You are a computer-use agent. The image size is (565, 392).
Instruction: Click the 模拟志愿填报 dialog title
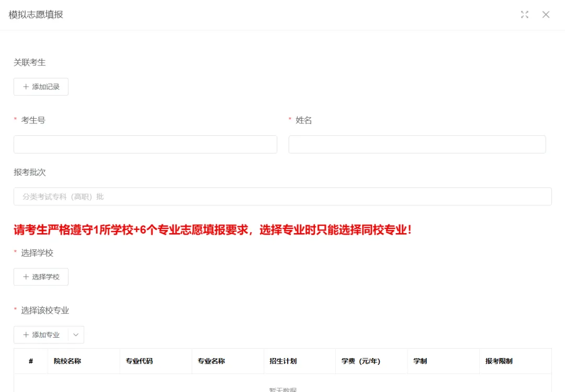coord(36,15)
